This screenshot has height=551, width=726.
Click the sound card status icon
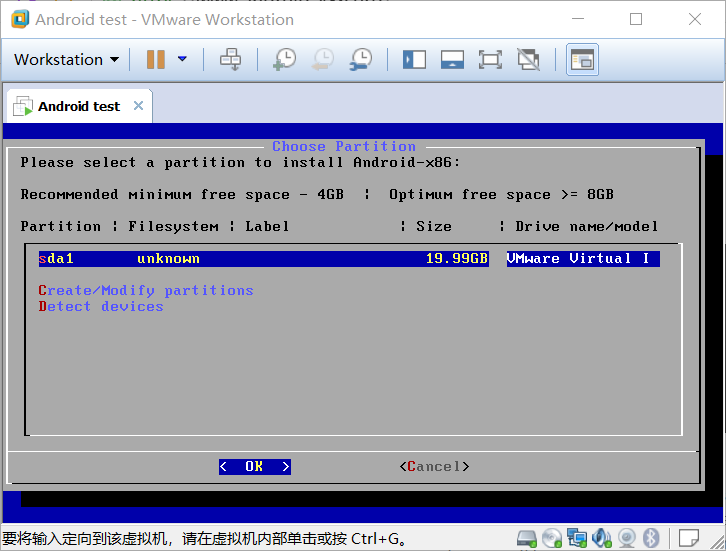click(602, 539)
